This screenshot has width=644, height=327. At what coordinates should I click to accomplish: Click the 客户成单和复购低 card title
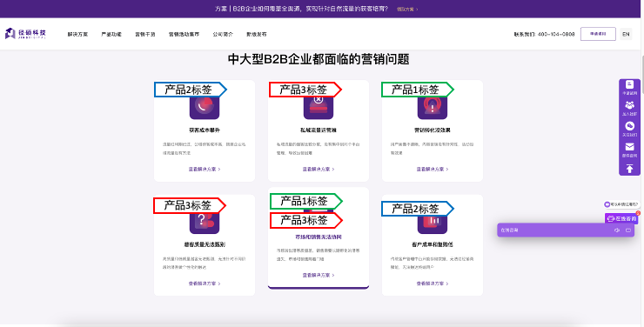tap(432, 244)
